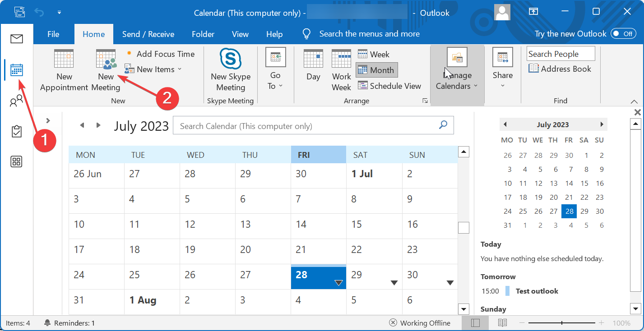Open the Mail view in the sidebar
644x331 pixels.
[17, 39]
